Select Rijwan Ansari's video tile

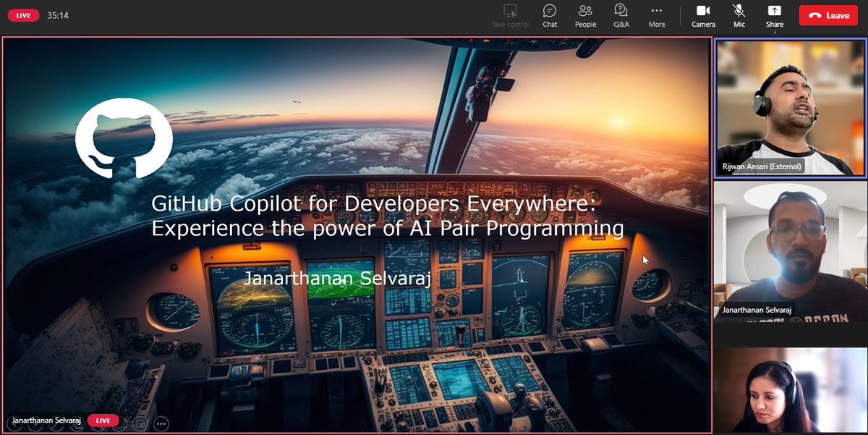click(790, 107)
